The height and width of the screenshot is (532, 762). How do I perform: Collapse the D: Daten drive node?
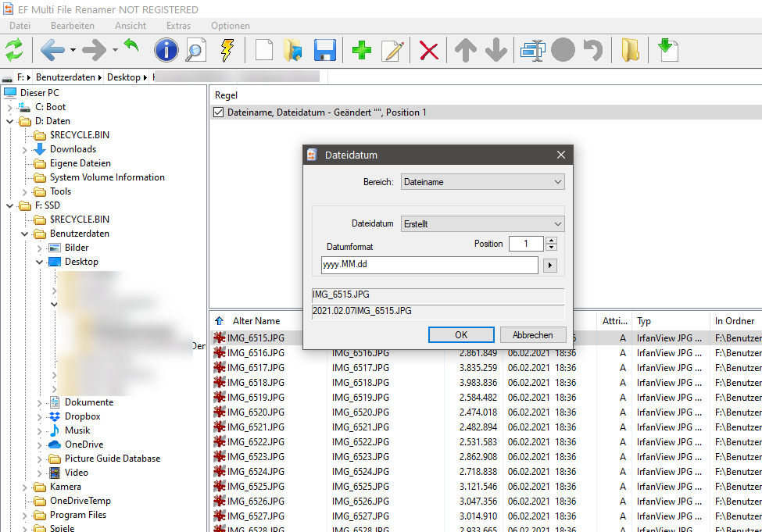[x=9, y=121]
